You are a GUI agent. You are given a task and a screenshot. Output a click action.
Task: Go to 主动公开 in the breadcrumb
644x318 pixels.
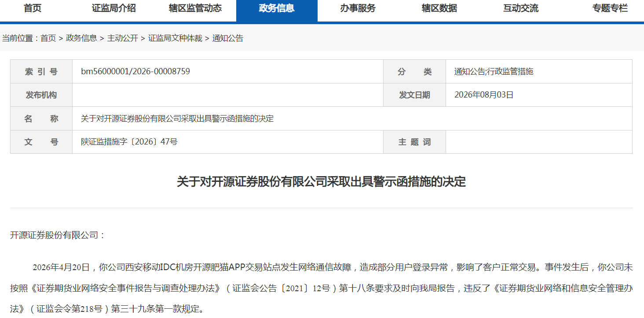(x=123, y=38)
